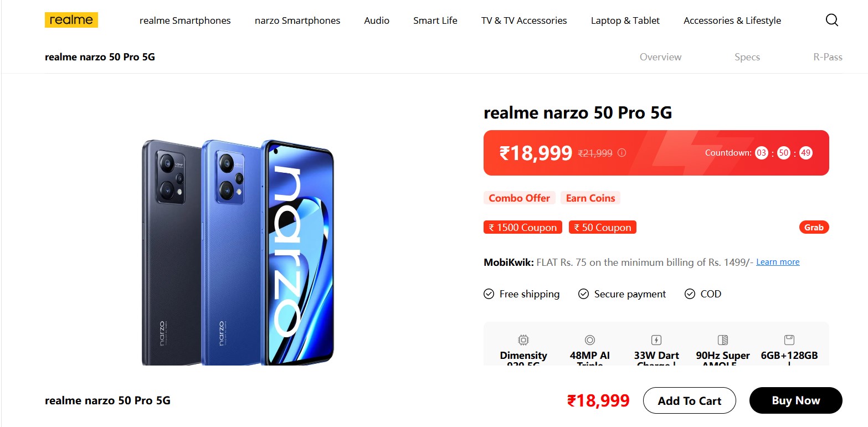The height and width of the screenshot is (427, 868).
Task: Click the 48MP camera spec icon
Action: pos(589,340)
